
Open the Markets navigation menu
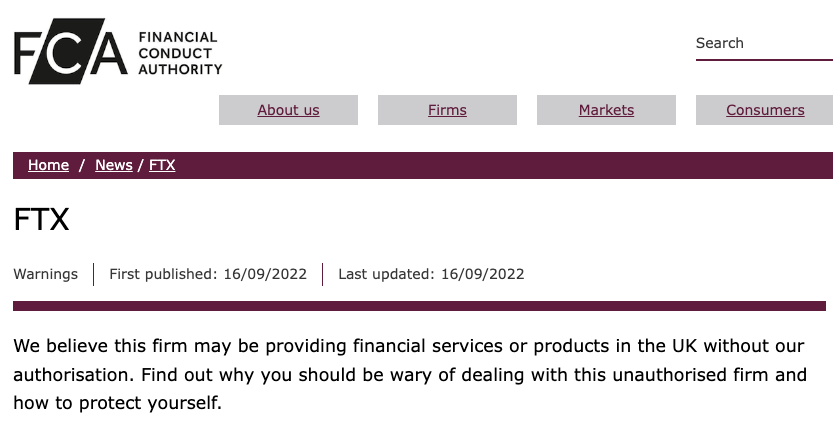pyautogui.click(x=606, y=110)
